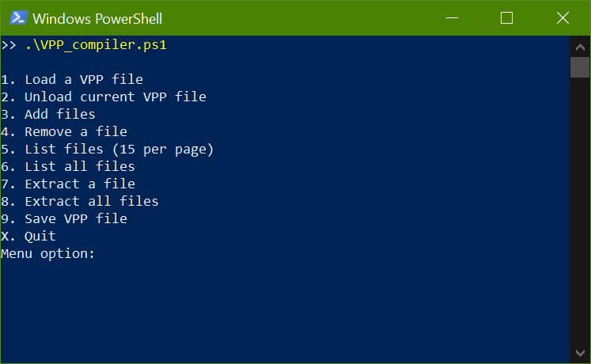The width and height of the screenshot is (591, 364).
Task: Click the scrollbar down arrow
Action: coord(580,353)
